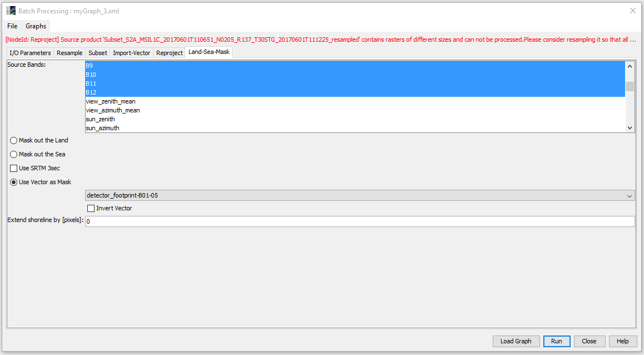Select sun_azimuth in Source Bands list

tap(355, 128)
